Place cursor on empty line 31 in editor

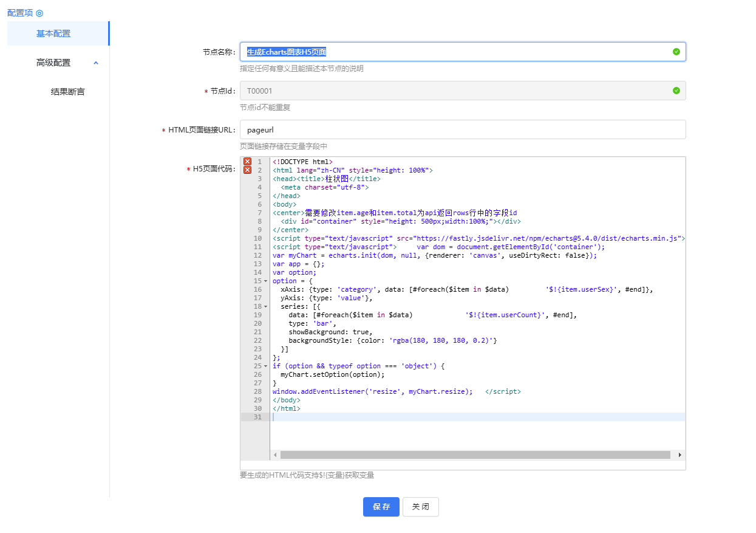(x=478, y=417)
